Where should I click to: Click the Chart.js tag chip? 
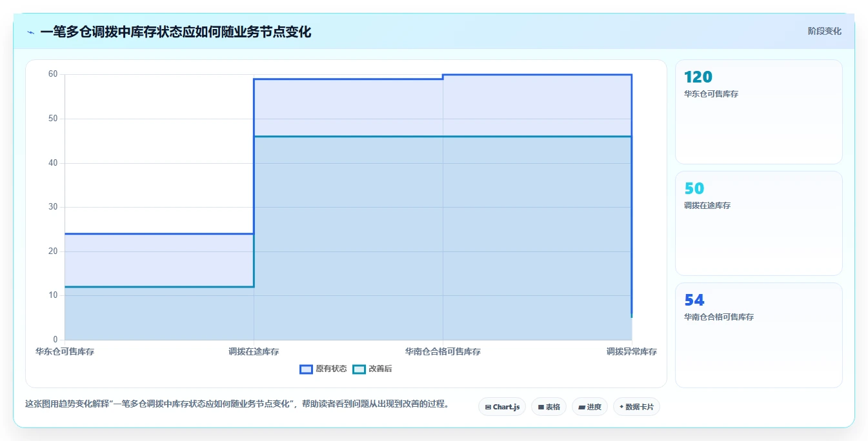pyautogui.click(x=502, y=407)
